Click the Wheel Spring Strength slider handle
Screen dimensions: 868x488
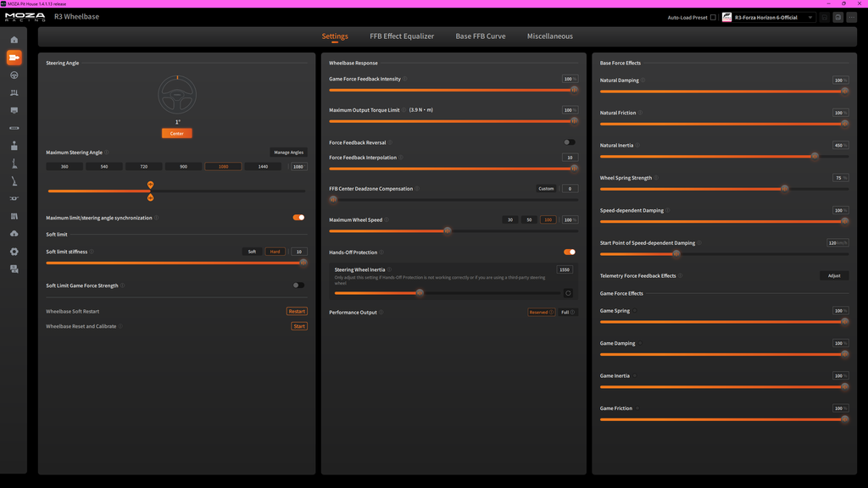coord(785,189)
